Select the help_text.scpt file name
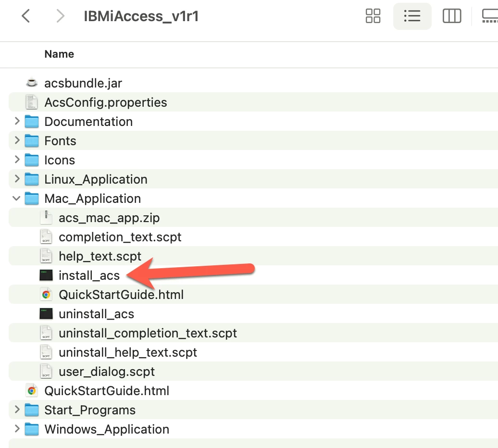The image size is (498, 448). [x=100, y=256]
